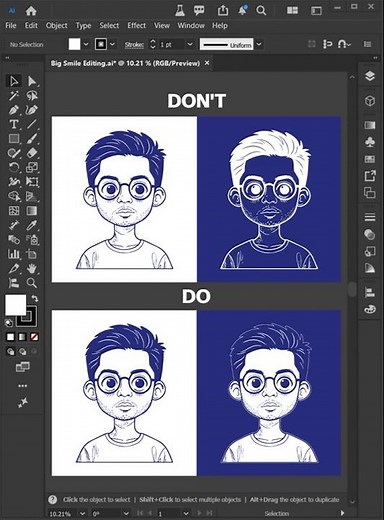Select the Rotate tool
The width and height of the screenshot is (384, 520).
14,167
